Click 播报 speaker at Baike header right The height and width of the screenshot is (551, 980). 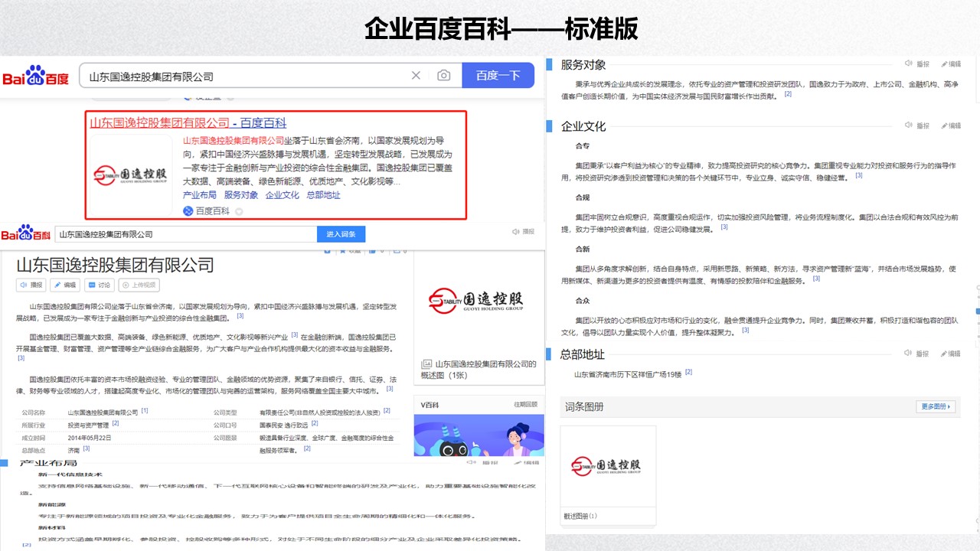coord(524,231)
